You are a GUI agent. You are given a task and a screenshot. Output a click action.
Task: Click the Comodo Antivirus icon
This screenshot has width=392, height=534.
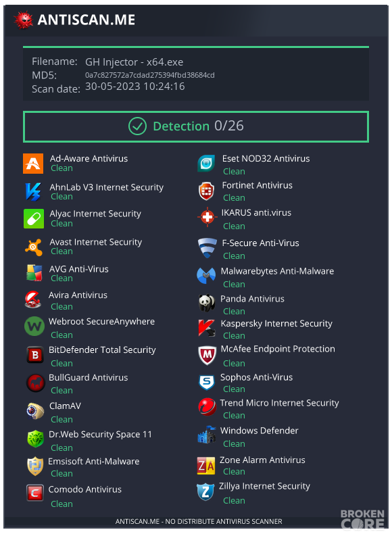point(35,493)
